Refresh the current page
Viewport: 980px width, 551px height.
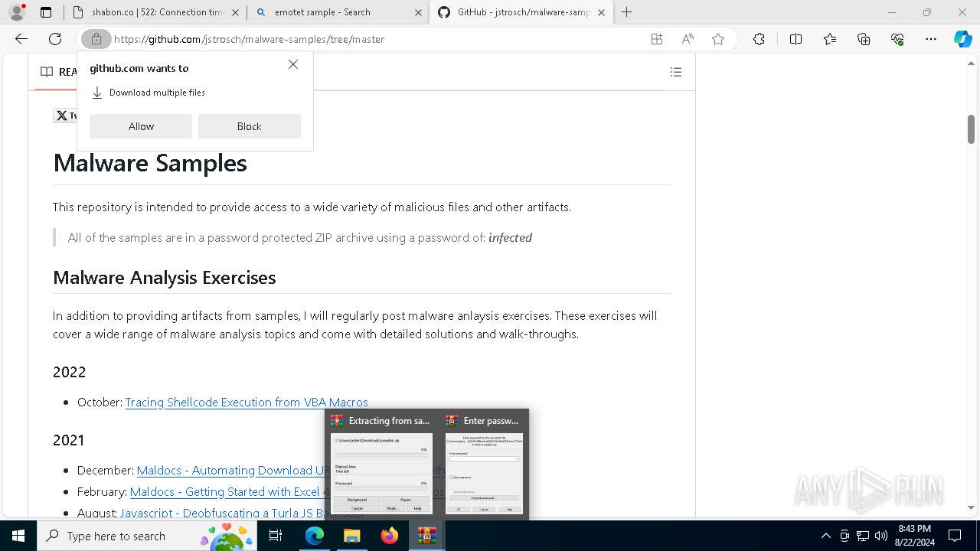55,39
